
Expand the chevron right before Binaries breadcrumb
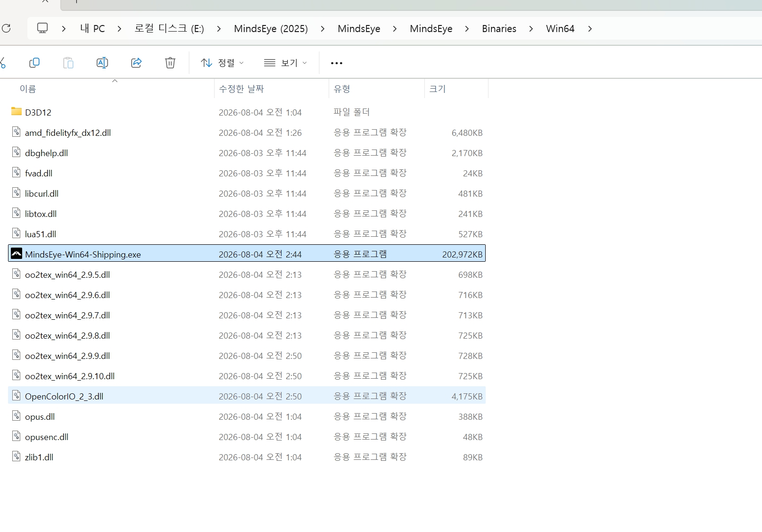point(467,29)
